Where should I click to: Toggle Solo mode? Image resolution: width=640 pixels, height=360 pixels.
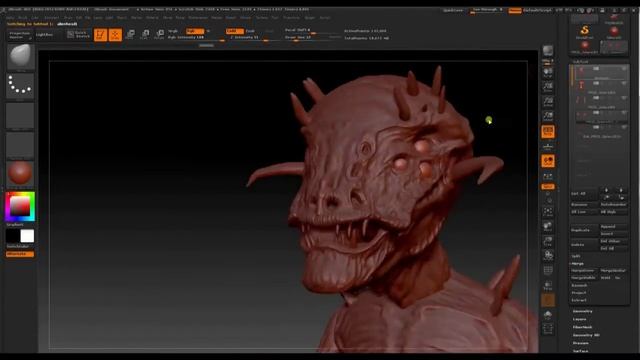pyautogui.click(x=548, y=314)
